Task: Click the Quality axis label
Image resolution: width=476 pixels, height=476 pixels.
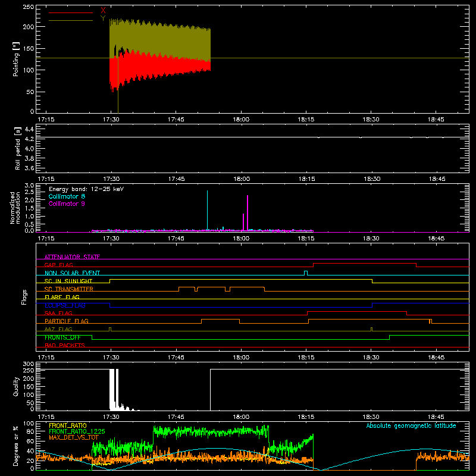Action: click(x=16, y=386)
